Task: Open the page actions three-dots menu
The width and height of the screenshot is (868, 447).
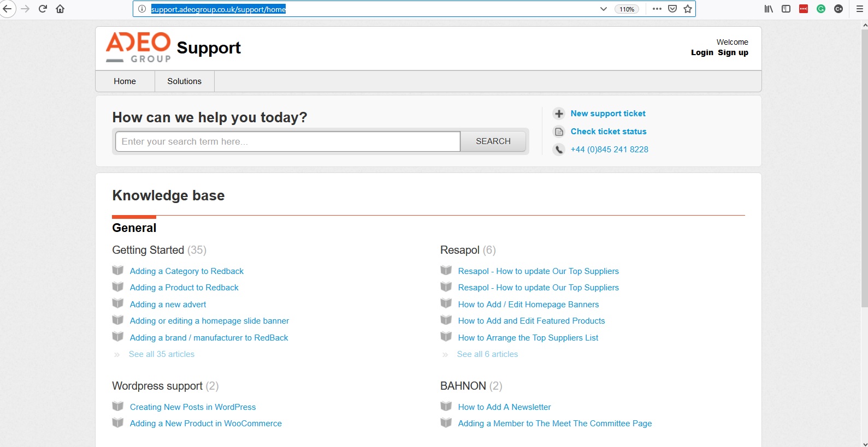Action: (x=657, y=9)
